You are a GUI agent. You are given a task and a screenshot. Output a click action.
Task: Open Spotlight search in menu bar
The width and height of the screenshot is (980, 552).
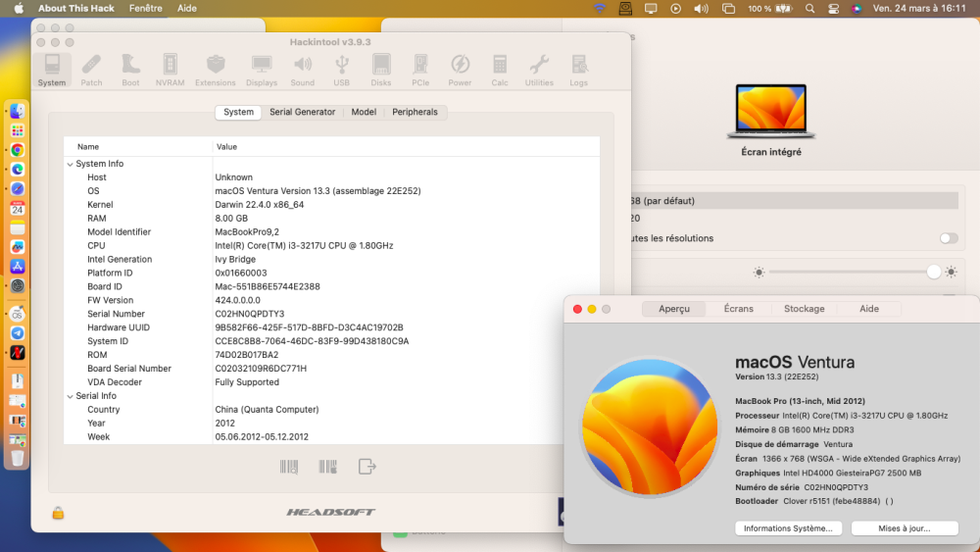(x=810, y=9)
